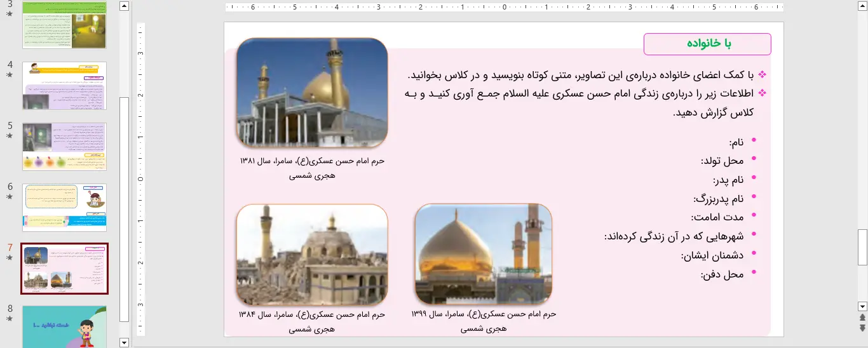Click the animation star icon under slide 4
This screenshot has width=868, height=348.
(9, 74)
